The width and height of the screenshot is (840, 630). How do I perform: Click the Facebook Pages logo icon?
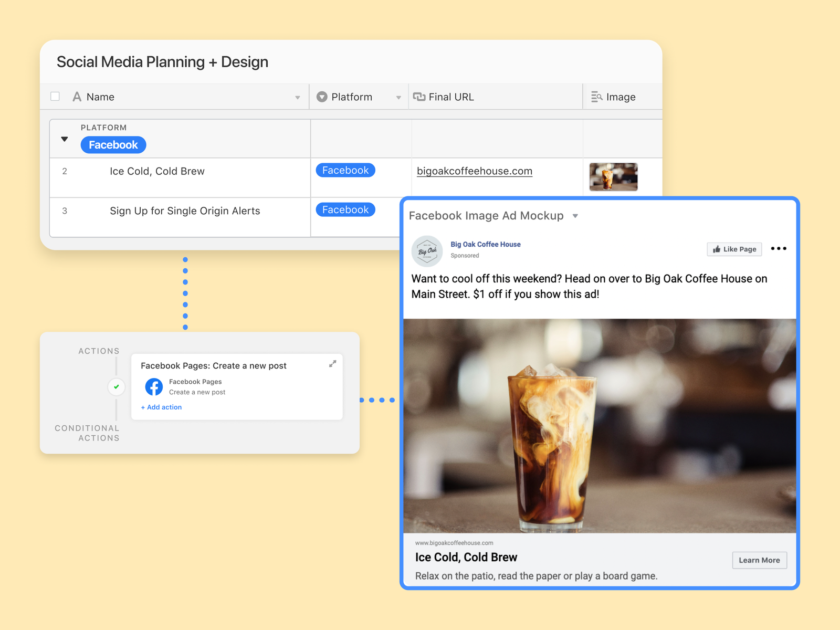click(154, 387)
